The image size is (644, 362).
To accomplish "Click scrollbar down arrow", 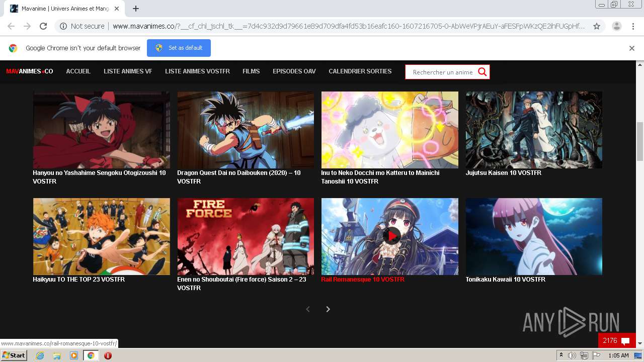I will 640,344.
